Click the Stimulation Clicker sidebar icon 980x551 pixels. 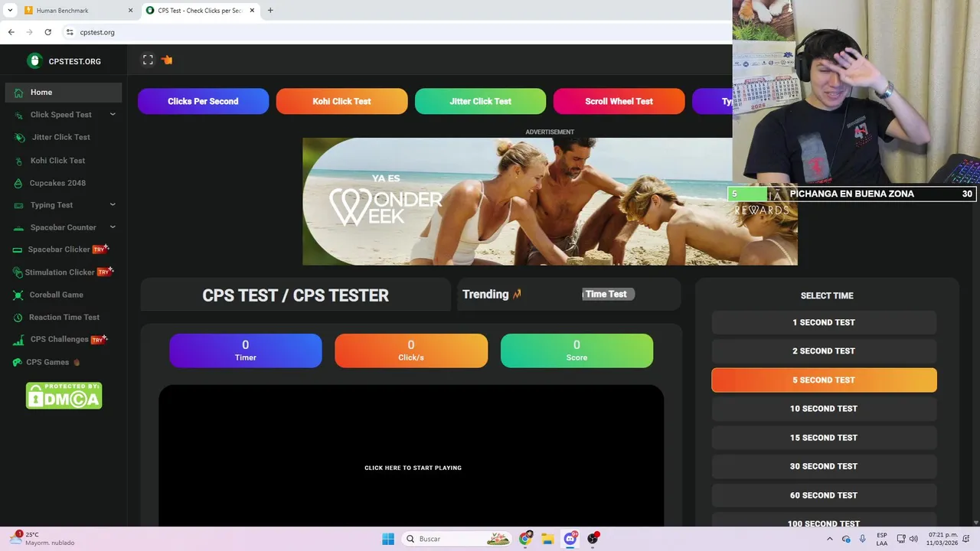pos(18,272)
